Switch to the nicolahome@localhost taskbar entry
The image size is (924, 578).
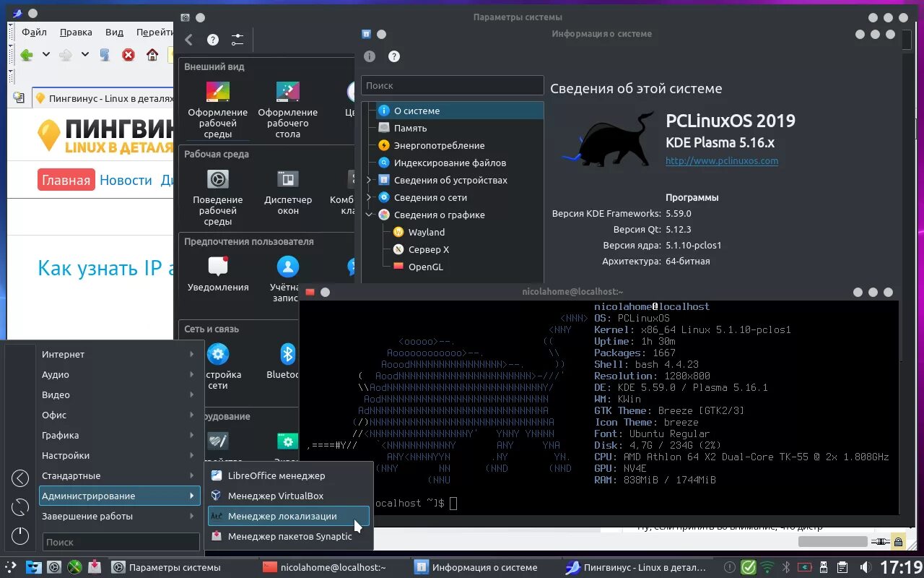(333, 567)
